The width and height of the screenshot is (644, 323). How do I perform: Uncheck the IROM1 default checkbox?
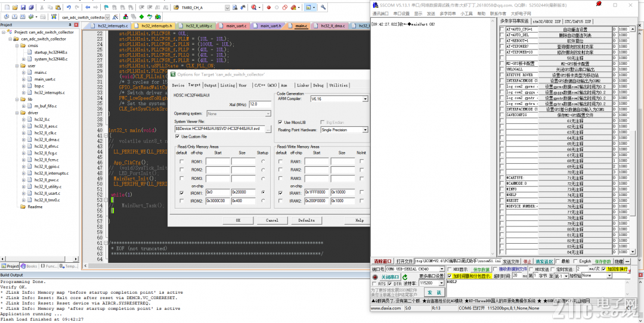point(181,192)
